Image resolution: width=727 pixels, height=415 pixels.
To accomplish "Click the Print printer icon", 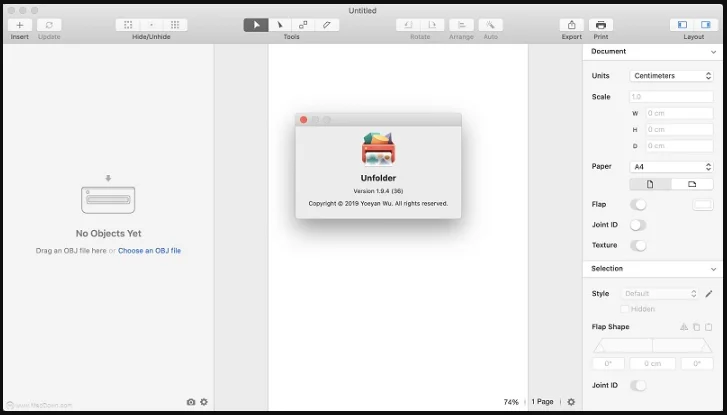I will click(601, 25).
